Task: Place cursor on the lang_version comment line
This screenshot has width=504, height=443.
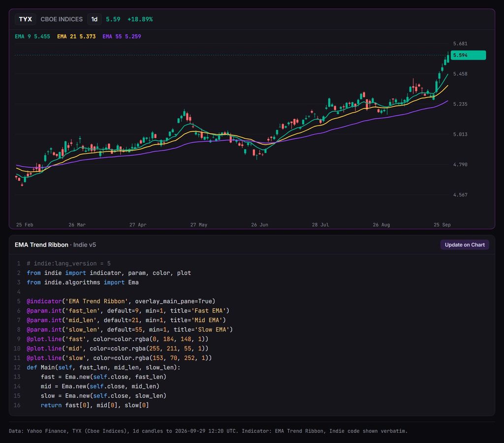Action: pos(68,263)
